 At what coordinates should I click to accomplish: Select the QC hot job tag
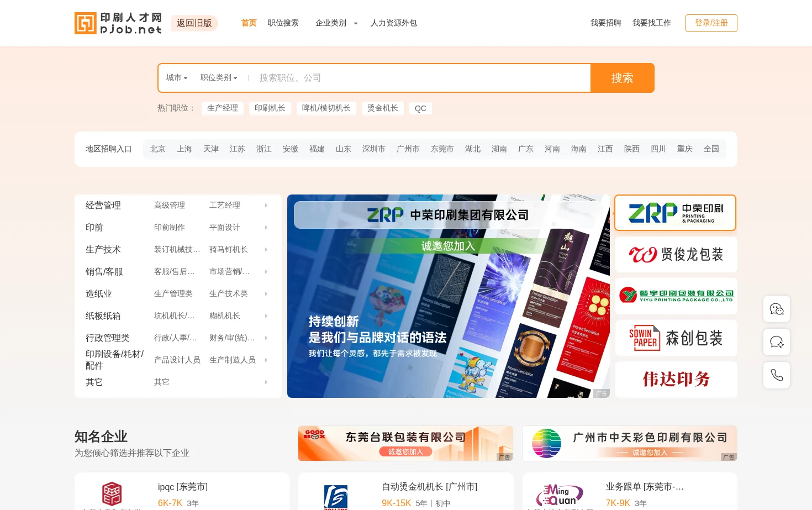(x=420, y=108)
